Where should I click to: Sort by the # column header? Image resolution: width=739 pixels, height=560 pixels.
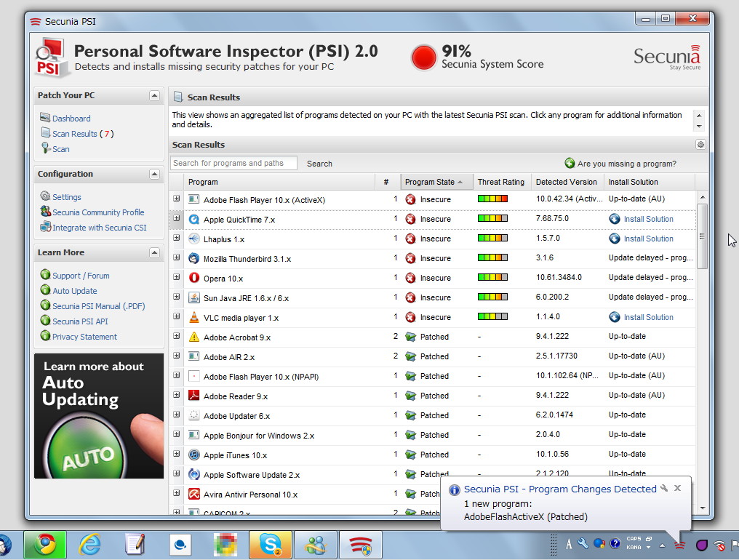pos(388,182)
